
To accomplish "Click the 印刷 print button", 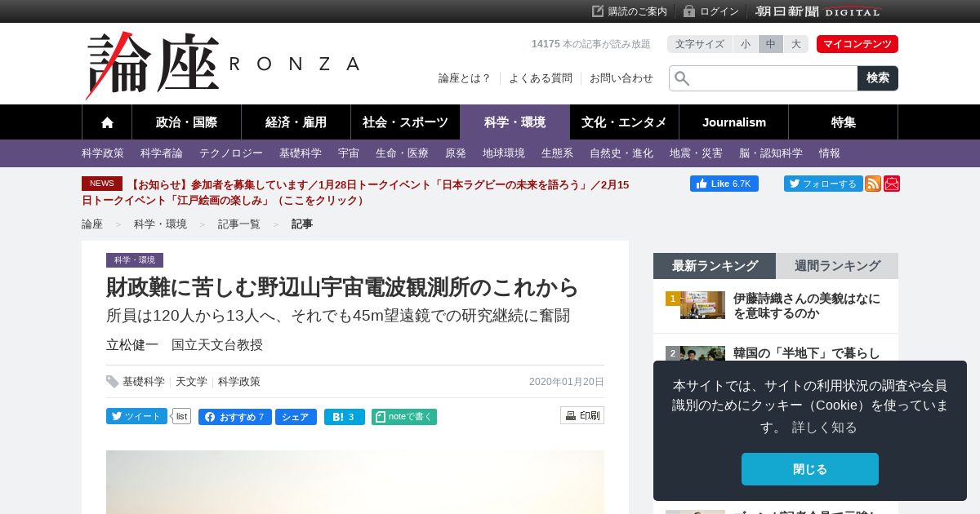I will [x=582, y=415].
